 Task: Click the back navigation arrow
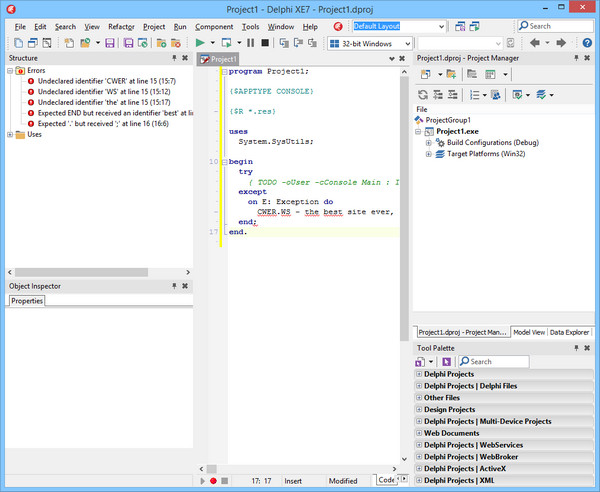click(535, 43)
